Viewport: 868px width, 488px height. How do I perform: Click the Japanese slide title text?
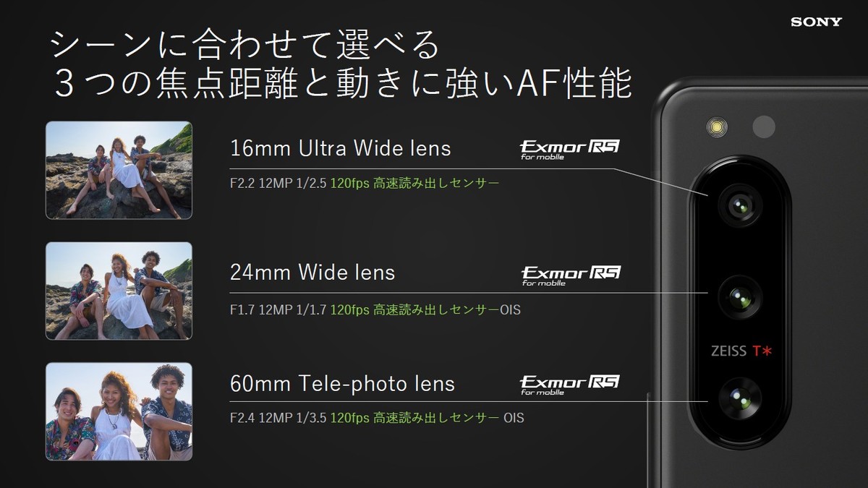coord(340,66)
